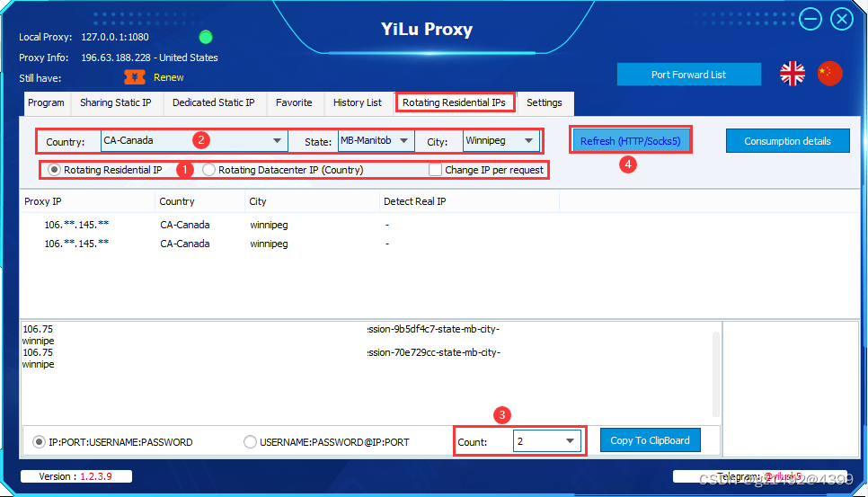The width and height of the screenshot is (868, 497).
Task: Select the Rotating Residential IPs tab
Action: point(455,103)
